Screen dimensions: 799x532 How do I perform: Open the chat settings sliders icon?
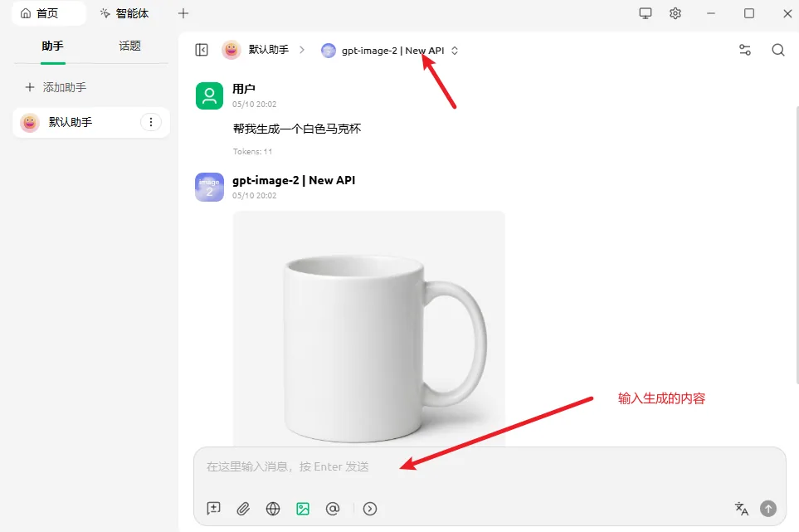tap(744, 50)
